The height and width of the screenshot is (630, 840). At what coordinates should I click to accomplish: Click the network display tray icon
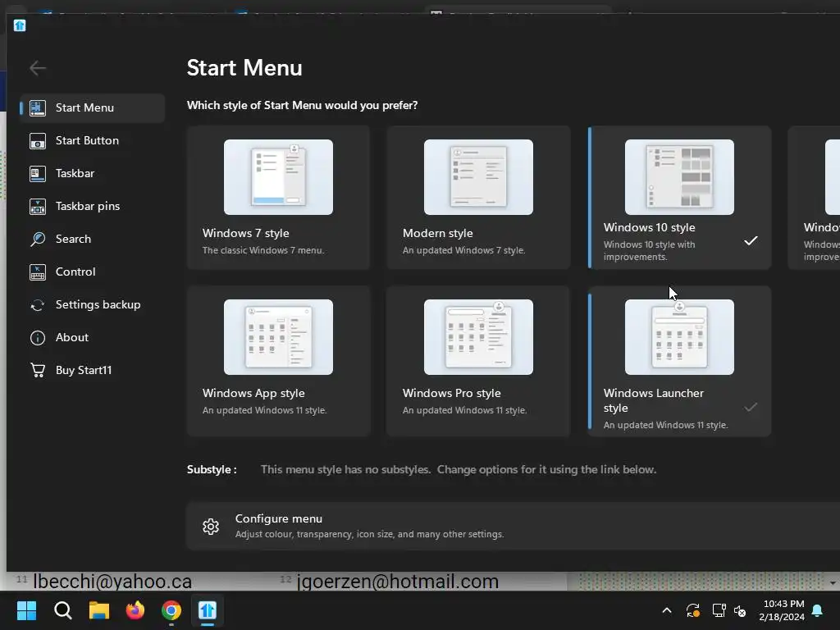click(719, 610)
